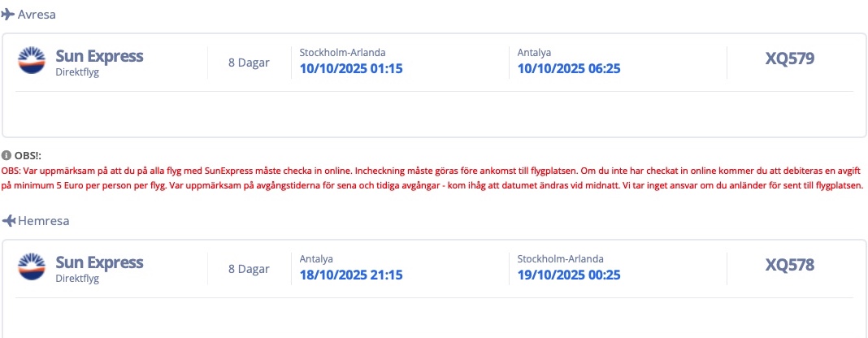
Task: Click the info icon beside OBS!
Action: pyautogui.click(x=6, y=154)
